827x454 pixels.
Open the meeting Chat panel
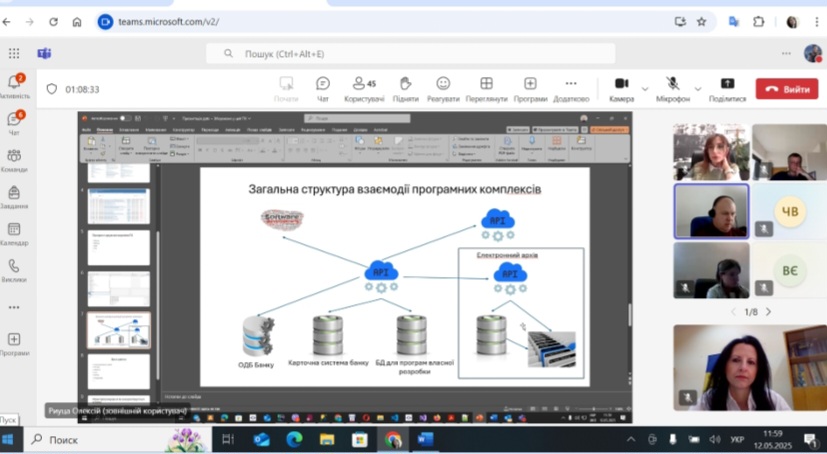322,88
